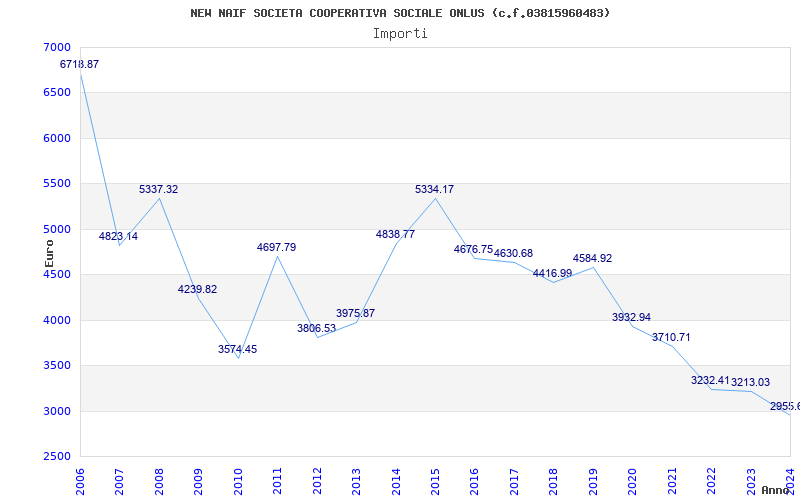The image size is (800, 500).
Task: Click the 2008 year axis label
Action: coord(159,482)
